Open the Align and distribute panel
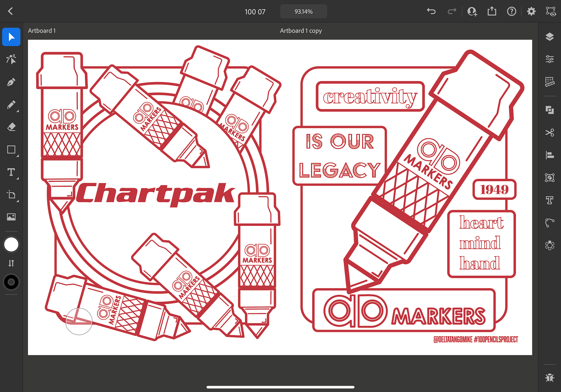561x392 pixels. pos(550,155)
